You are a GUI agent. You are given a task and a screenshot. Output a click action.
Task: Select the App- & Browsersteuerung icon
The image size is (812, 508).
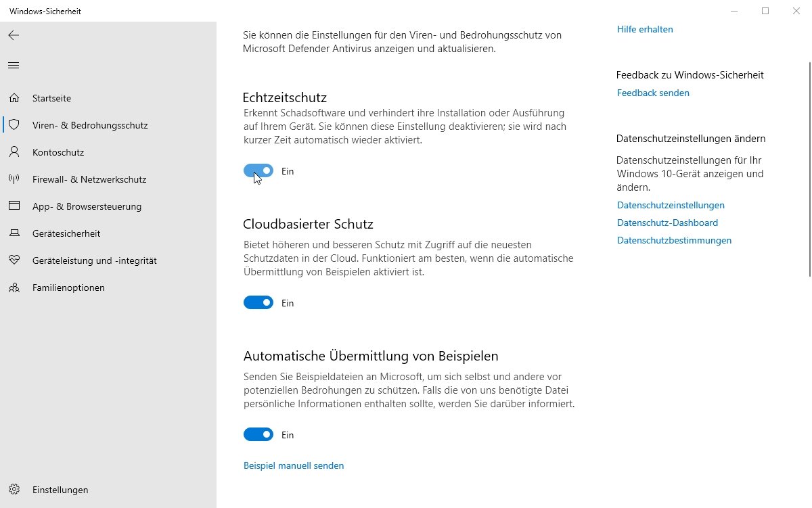click(14, 206)
